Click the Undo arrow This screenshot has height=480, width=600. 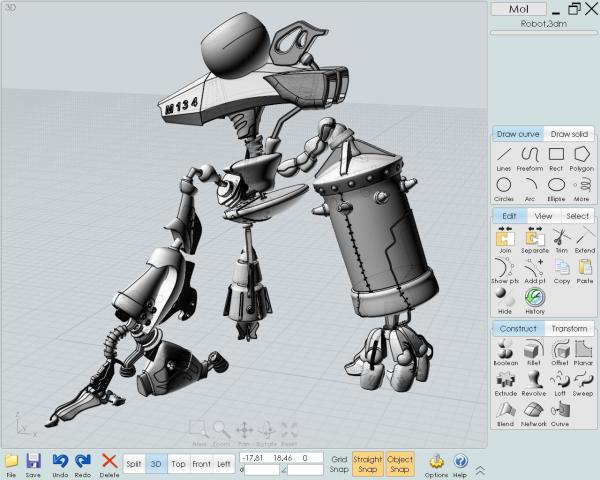60,465
